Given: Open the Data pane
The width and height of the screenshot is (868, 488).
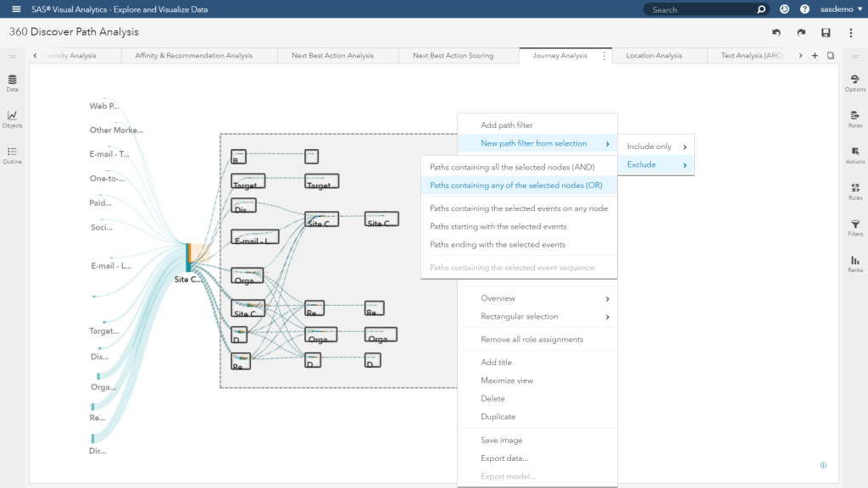Looking at the screenshot, I should (x=12, y=83).
